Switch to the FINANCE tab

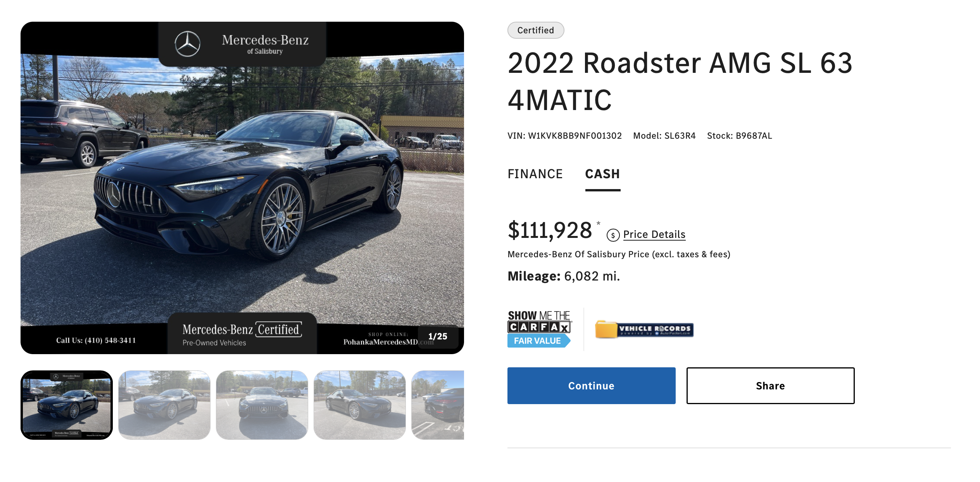[535, 174]
